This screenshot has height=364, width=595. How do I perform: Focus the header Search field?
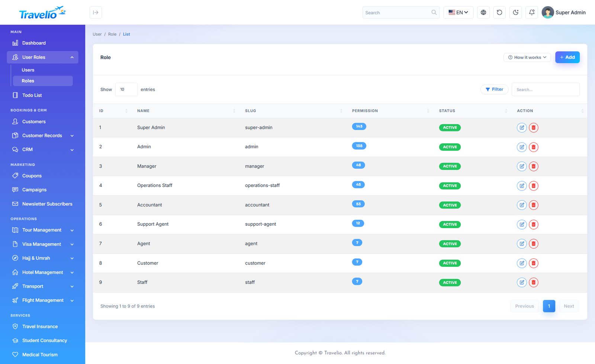click(401, 12)
